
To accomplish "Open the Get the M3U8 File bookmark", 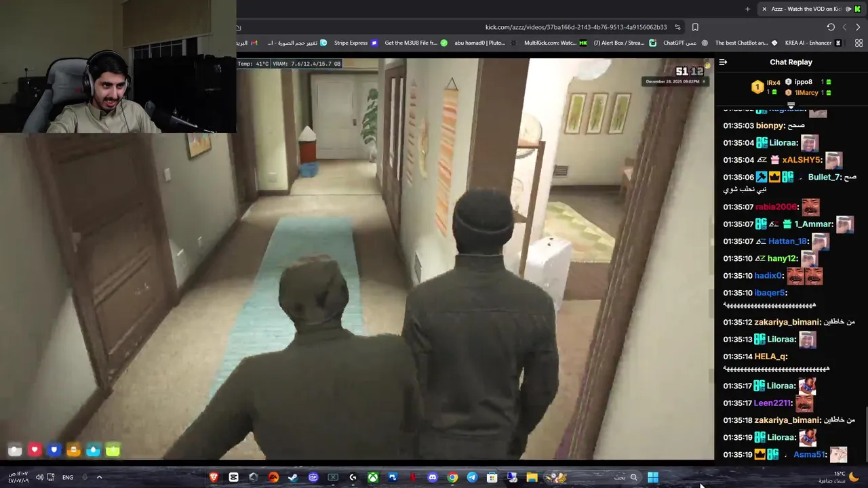I will 416,43.
